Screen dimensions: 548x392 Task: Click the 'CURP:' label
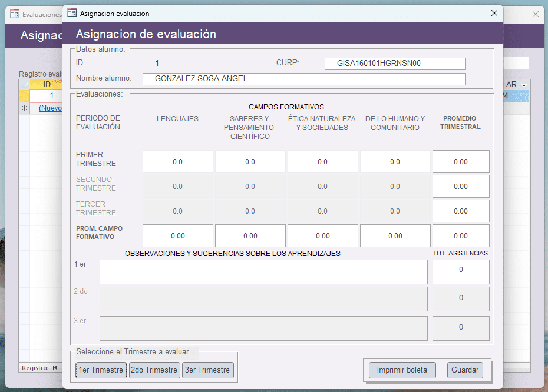point(288,63)
